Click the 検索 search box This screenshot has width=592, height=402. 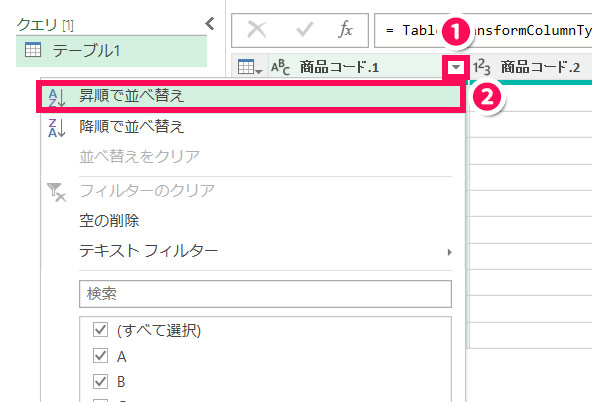pyautogui.click(x=265, y=294)
